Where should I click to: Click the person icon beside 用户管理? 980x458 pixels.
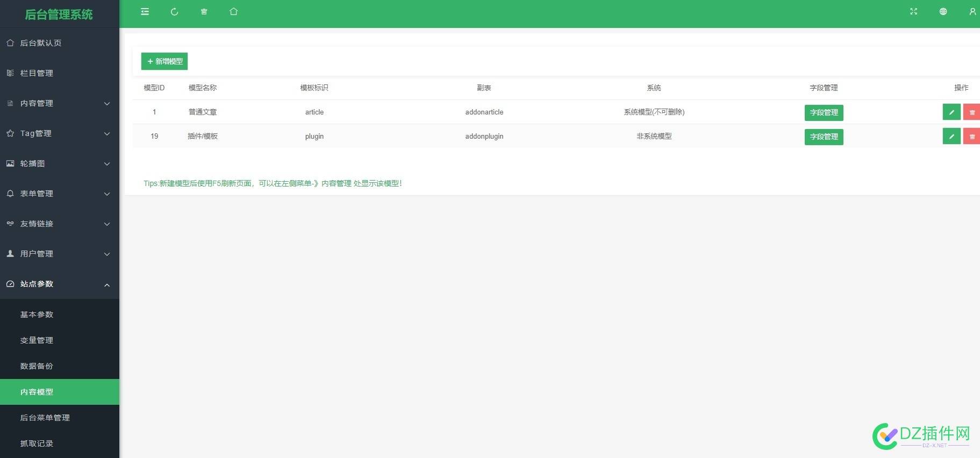point(10,254)
